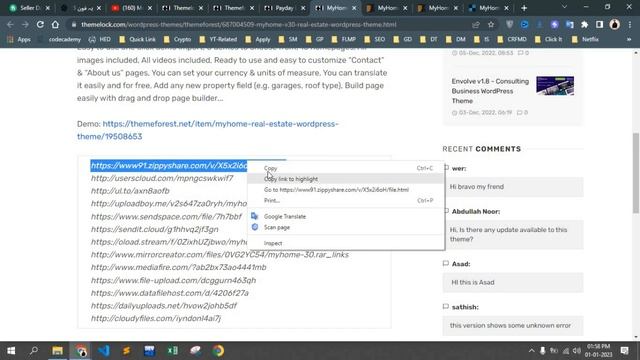640x360 pixels.
Task: Show hidden system tray icons
Action: click(x=531, y=351)
